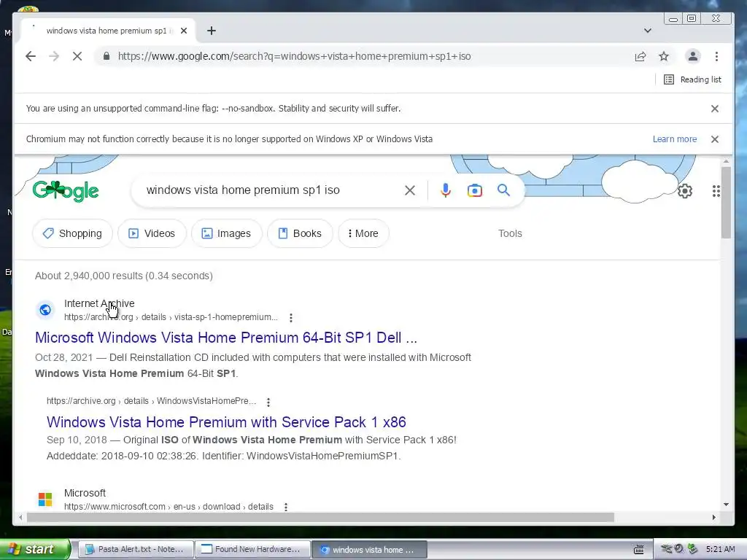Click the horizontal scroll right arrow
This screenshot has width=747, height=560.
tap(713, 517)
